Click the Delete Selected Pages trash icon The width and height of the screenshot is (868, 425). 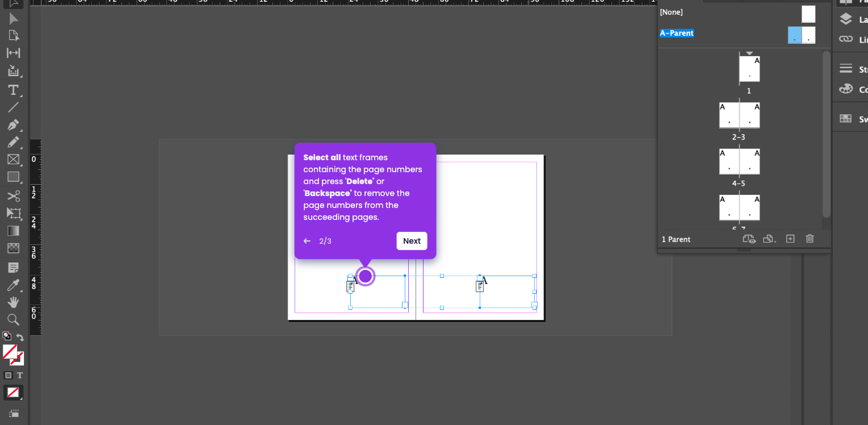(x=810, y=239)
